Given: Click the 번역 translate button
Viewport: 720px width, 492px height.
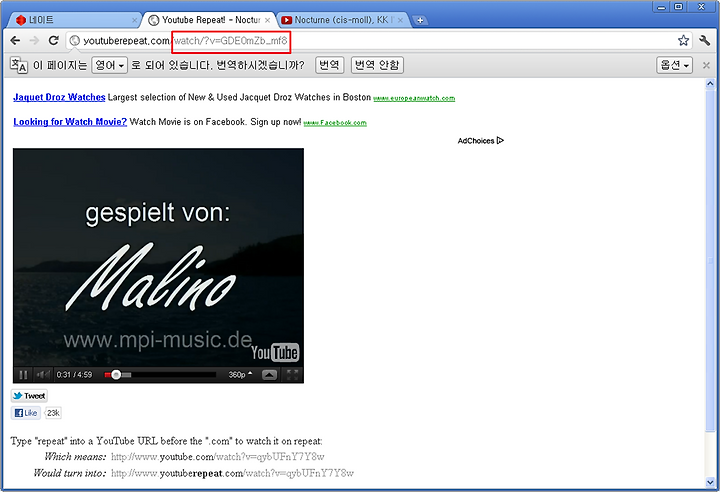Looking at the screenshot, I should click(x=329, y=65).
